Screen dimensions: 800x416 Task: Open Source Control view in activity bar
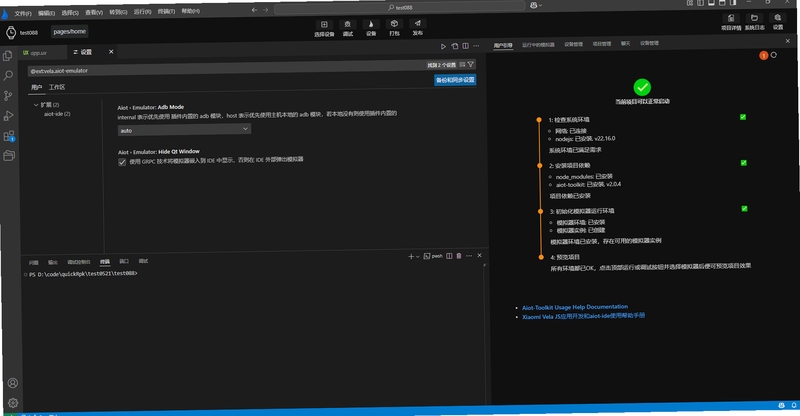[8, 96]
